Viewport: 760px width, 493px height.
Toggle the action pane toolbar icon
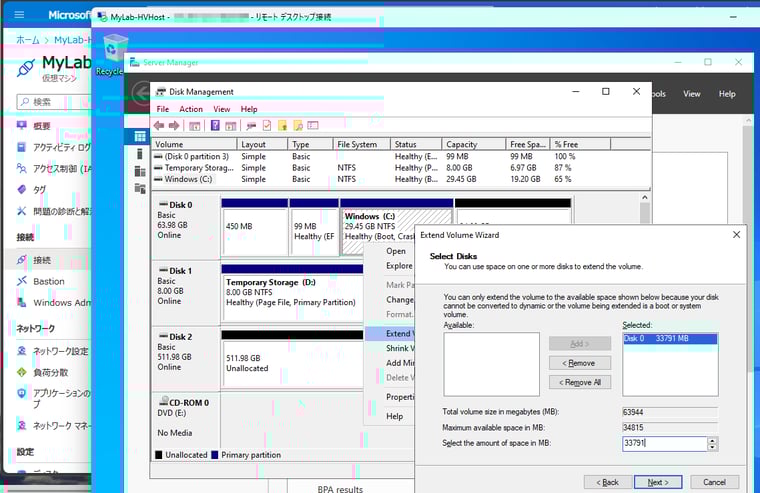[231, 126]
